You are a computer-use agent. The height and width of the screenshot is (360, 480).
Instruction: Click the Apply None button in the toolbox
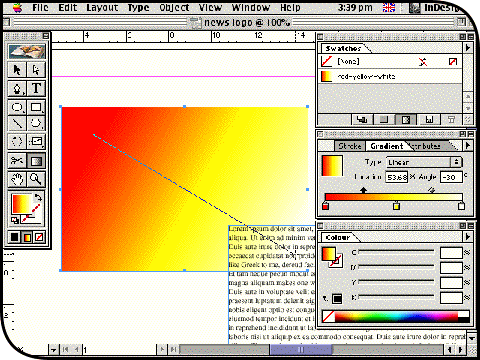(x=39, y=237)
